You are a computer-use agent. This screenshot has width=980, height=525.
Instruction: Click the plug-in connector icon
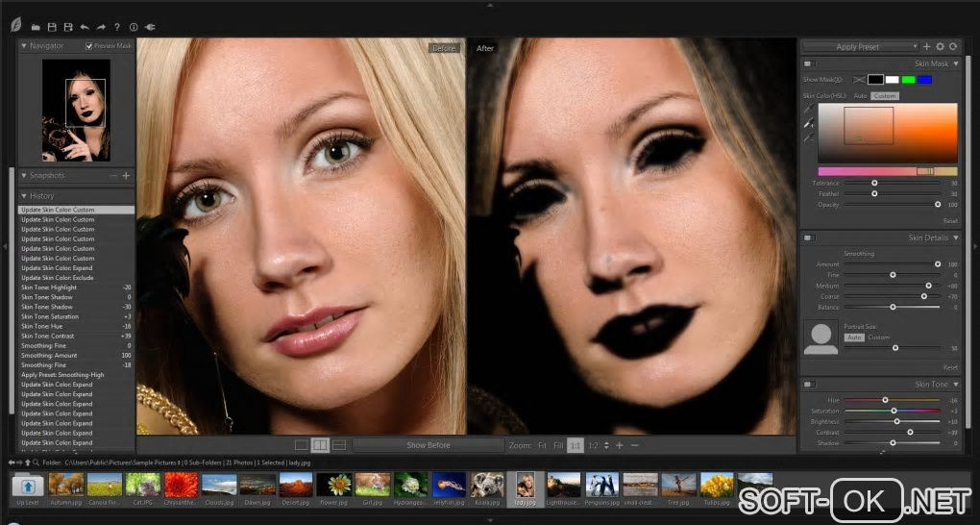point(150,28)
